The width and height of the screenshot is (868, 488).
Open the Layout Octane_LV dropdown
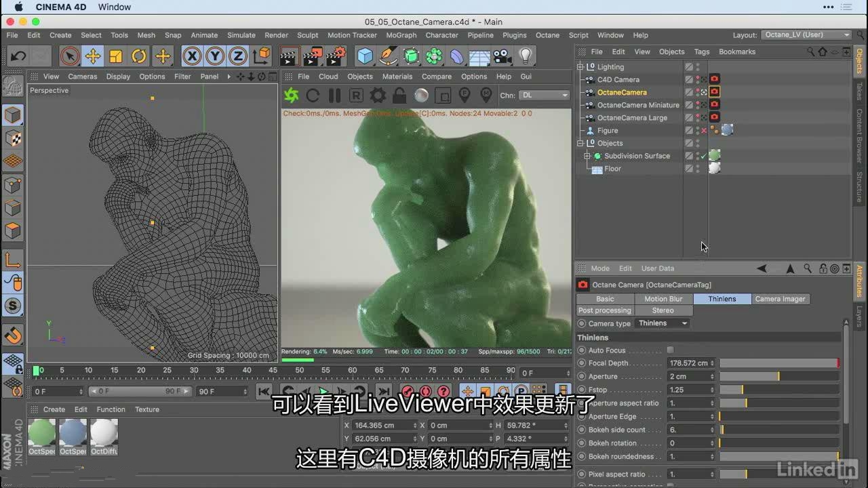[x=806, y=35]
